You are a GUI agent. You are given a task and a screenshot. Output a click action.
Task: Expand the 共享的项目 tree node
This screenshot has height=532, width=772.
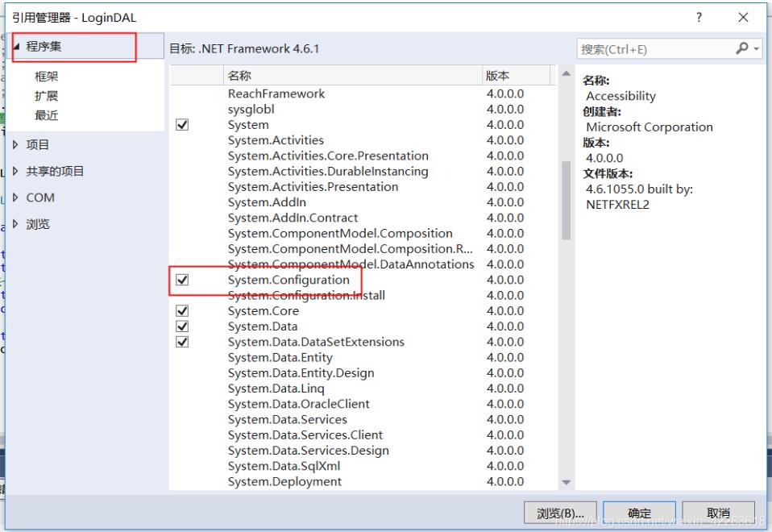coord(15,172)
